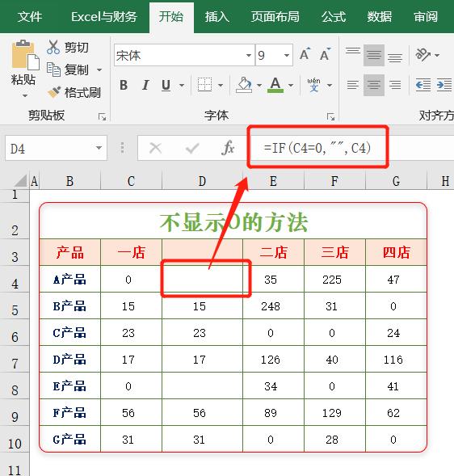
Task: Switch to 开始 tab
Action: [171, 17]
